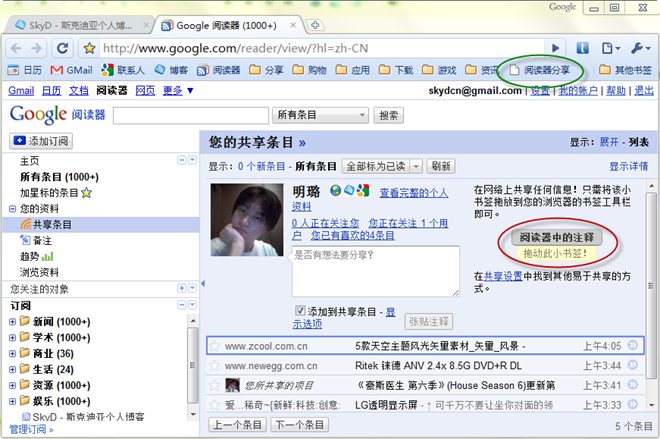Click the bookmark star in address bar

(x=89, y=47)
